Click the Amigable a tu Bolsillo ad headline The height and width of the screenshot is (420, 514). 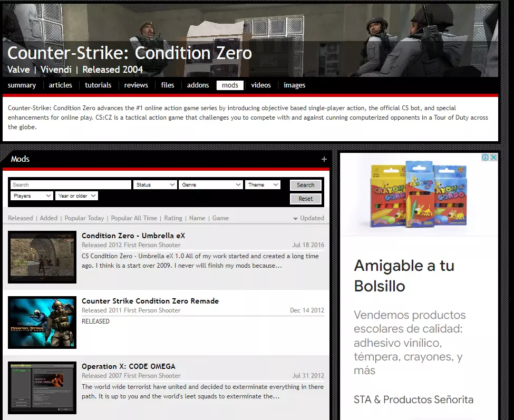point(404,276)
